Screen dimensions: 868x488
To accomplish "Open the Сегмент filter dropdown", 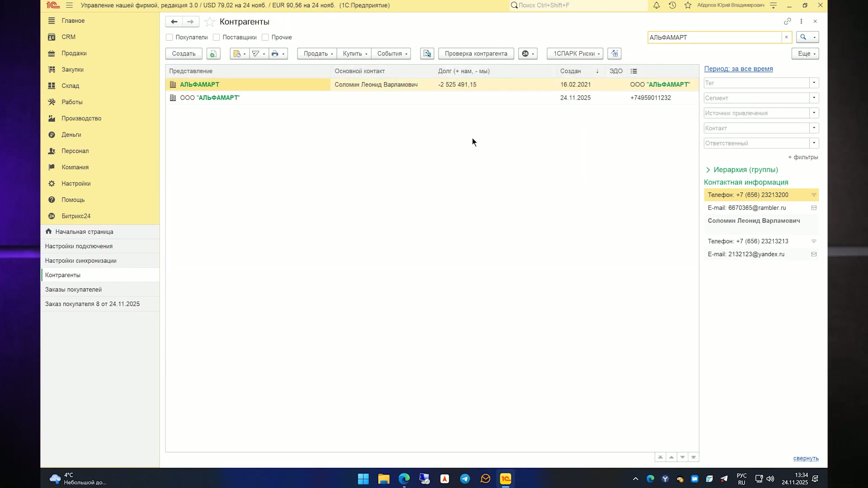I will point(814,98).
